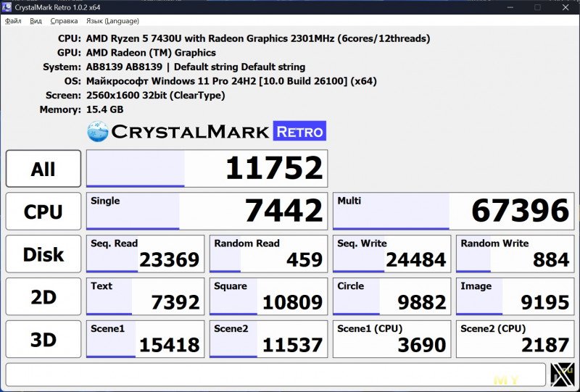Open the Файл menu
Image resolution: width=580 pixels, height=392 pixels.
point(13,21)
